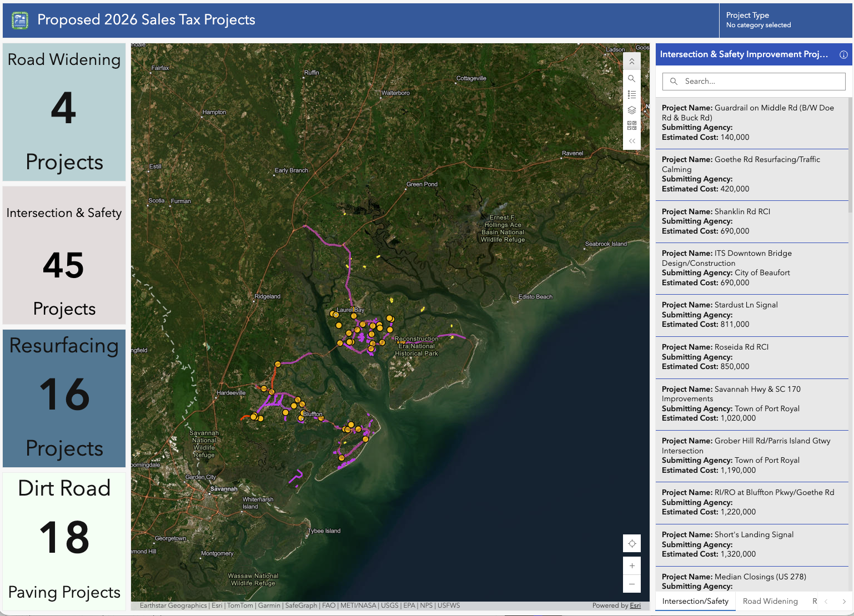The height and width of the screenshot is (616, 854).
Task: Click the Walterboro label on the map
Action: point(395,93)
